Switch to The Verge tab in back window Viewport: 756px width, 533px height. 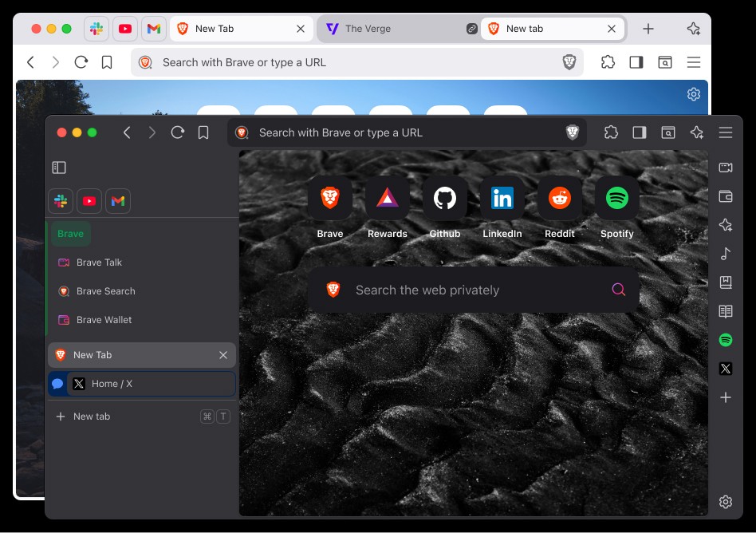tap(398, 29)
